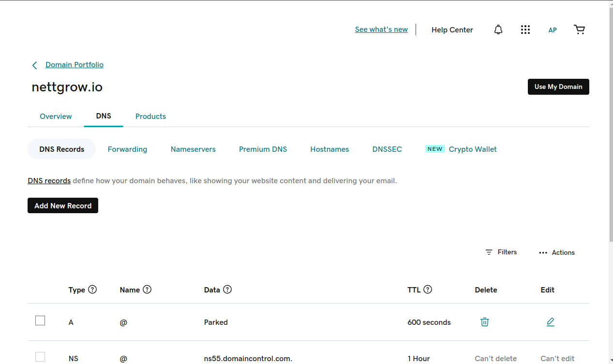Go back using the left chevron arrow

[x=34, y=65]
